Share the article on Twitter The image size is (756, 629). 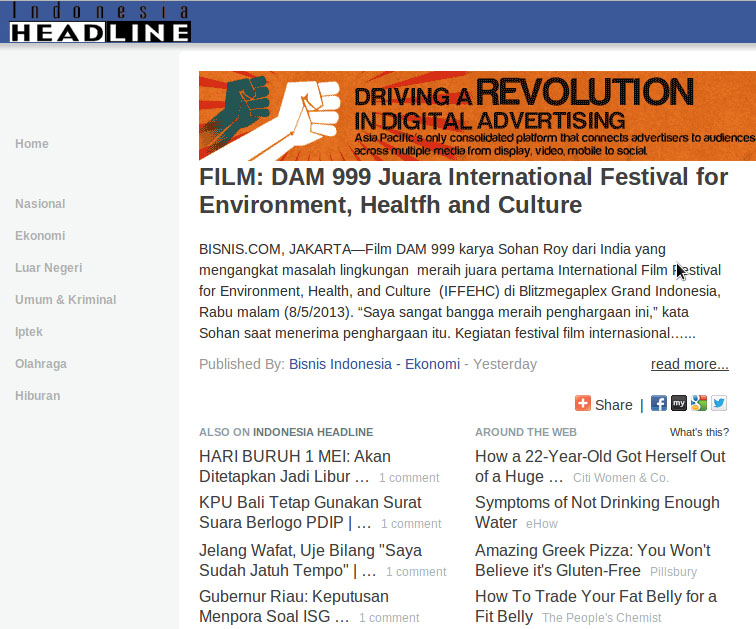coord(719,404)
